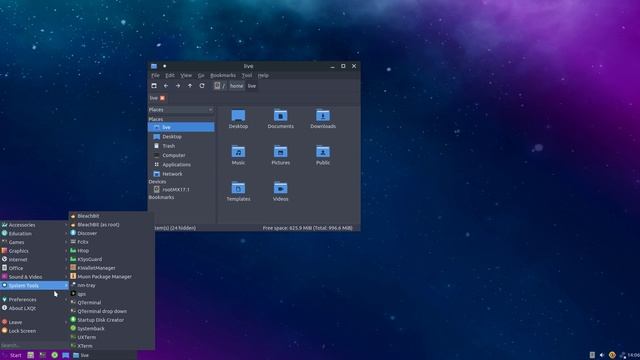Launch qps from System Tools
Screen dimensions: 640x360
pyautogui.click(x=111, y=293)
